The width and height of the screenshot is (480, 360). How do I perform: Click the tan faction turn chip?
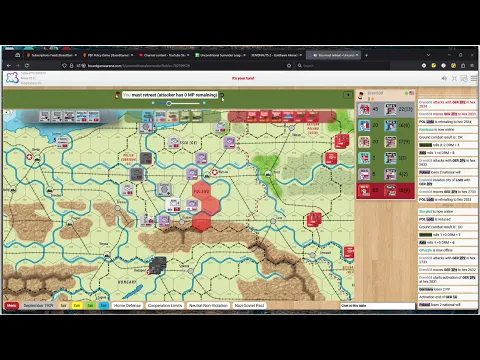63,305
